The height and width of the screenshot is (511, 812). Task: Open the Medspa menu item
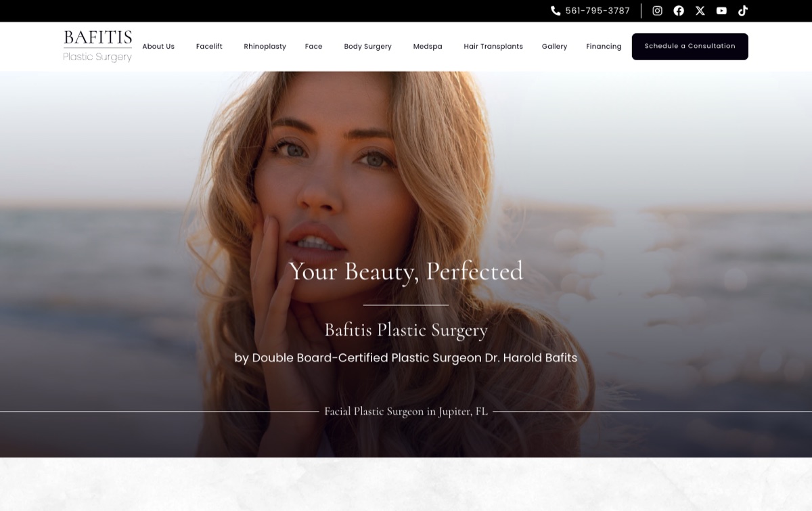[x=428, y=47]
